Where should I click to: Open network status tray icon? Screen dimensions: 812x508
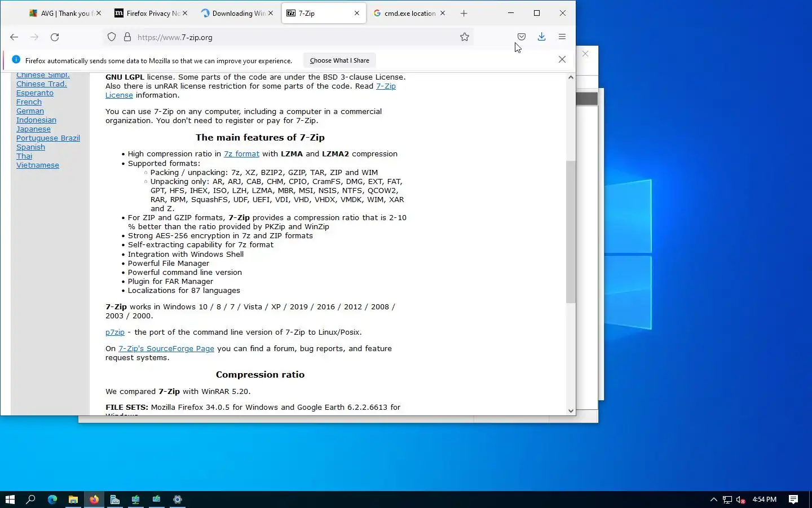coord(727,500)
